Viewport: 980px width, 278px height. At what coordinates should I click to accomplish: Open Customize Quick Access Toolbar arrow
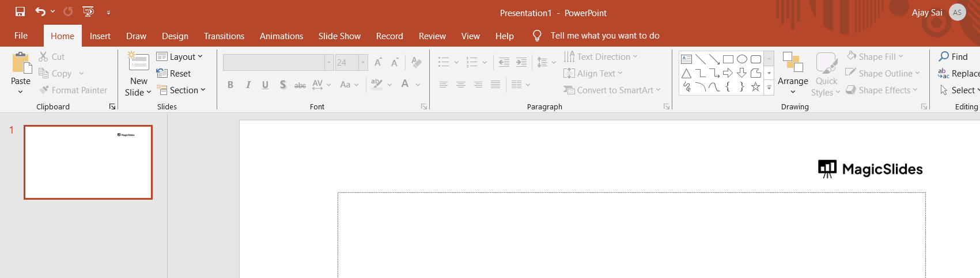click(x=108, y=12)
